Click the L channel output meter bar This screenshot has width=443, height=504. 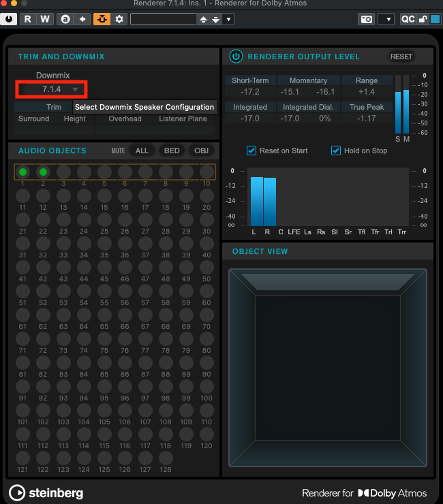[x=257, y=201]
